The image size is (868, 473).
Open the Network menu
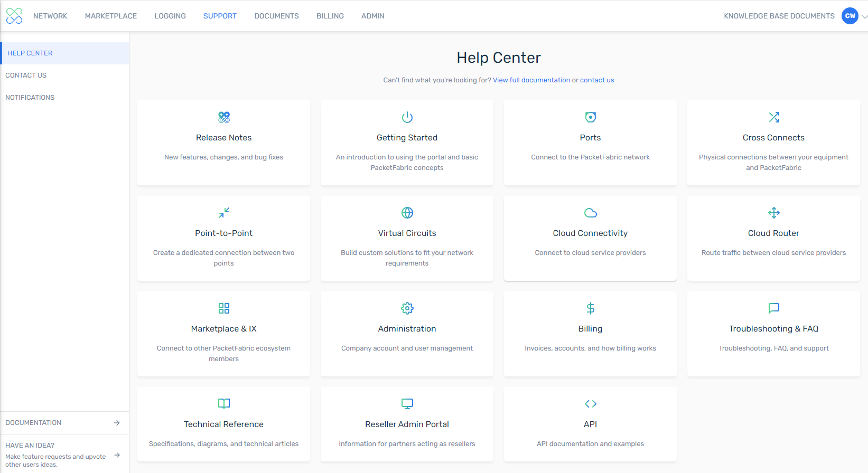[x=50, y=16]
